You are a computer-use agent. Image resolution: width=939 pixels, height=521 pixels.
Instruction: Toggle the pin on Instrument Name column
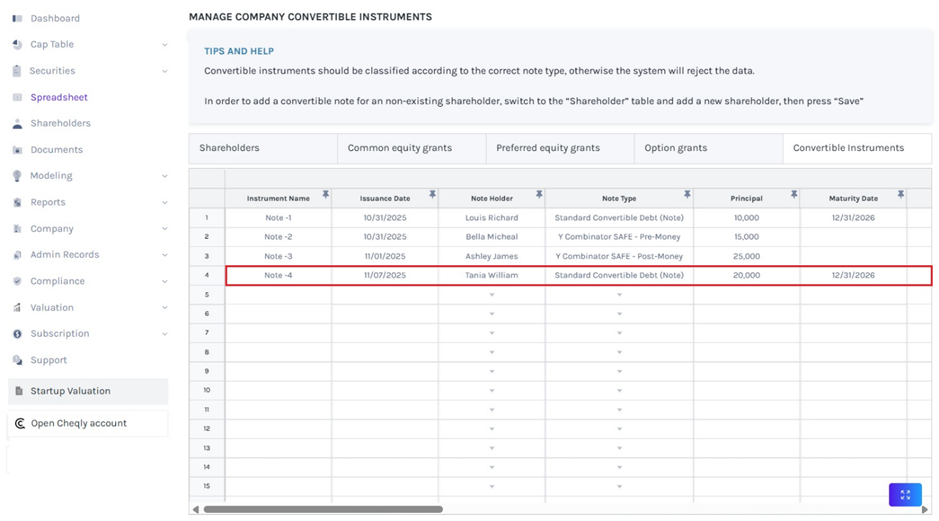325,195
